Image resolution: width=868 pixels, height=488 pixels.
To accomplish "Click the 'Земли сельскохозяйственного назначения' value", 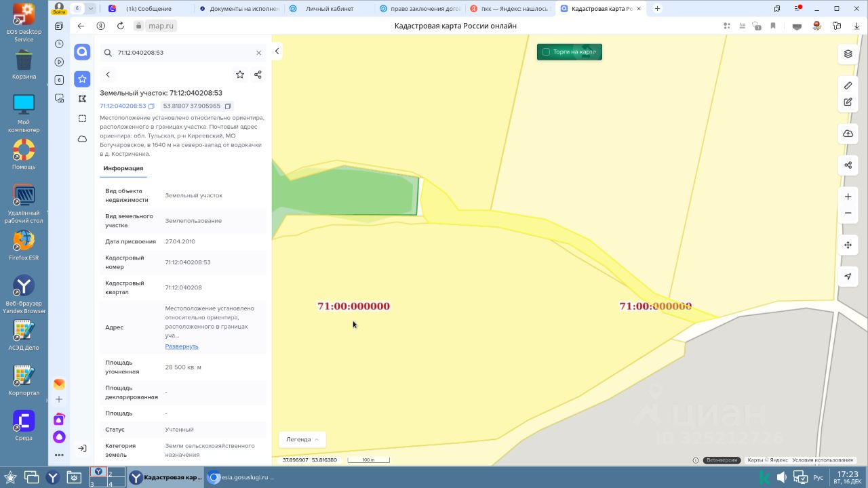I will point(210,450).
